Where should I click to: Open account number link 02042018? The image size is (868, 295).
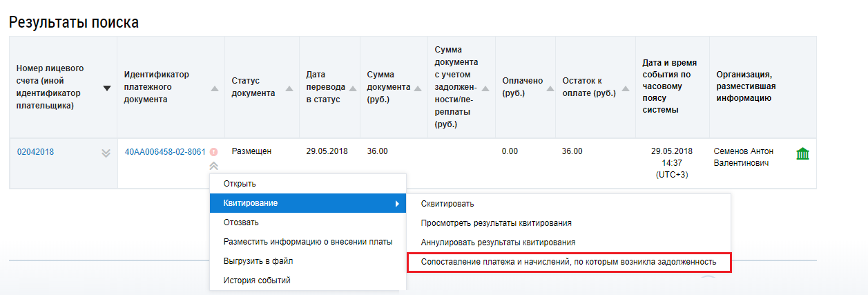click(35, 152)
